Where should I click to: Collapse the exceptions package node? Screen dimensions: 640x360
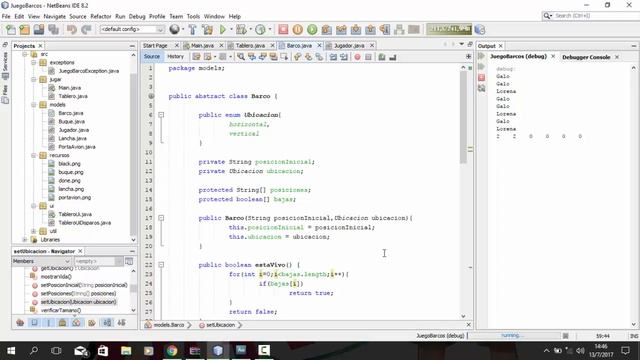[34, 62]
